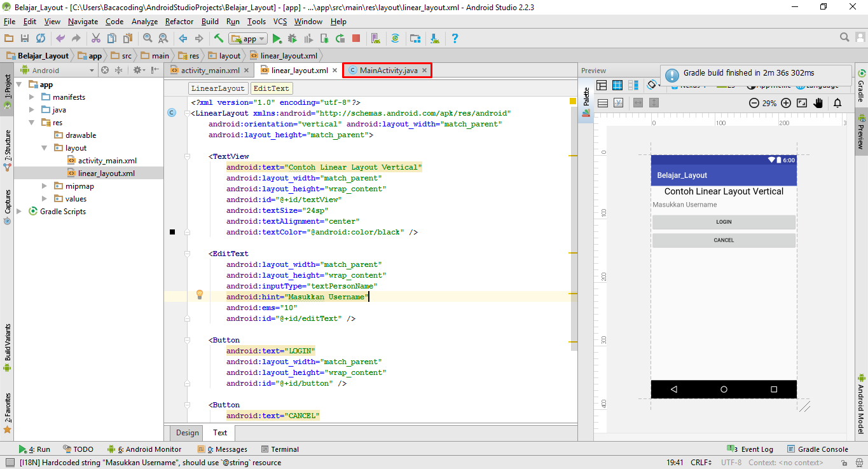Image resolution: width=868 pixels, height=469 pixels.
Task: Open the settings gear in the Project panel
Action: [x=137, y=70]
